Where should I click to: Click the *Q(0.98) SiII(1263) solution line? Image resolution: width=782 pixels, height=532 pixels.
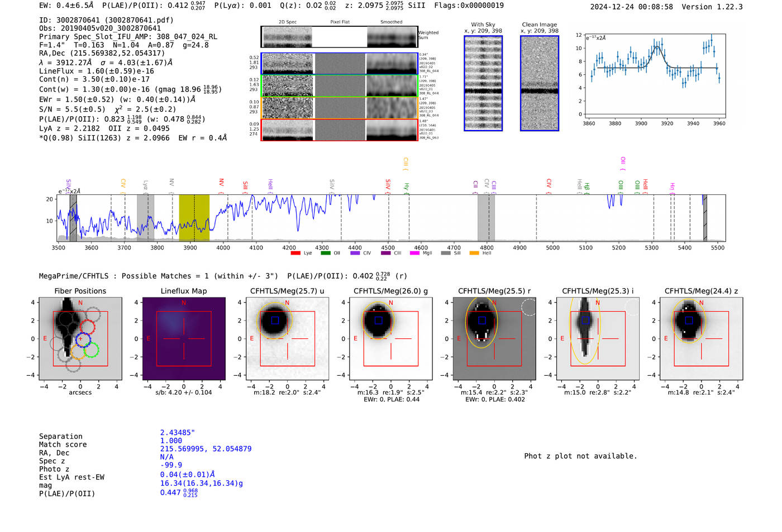pyautogui.click(x=133, y=138)
